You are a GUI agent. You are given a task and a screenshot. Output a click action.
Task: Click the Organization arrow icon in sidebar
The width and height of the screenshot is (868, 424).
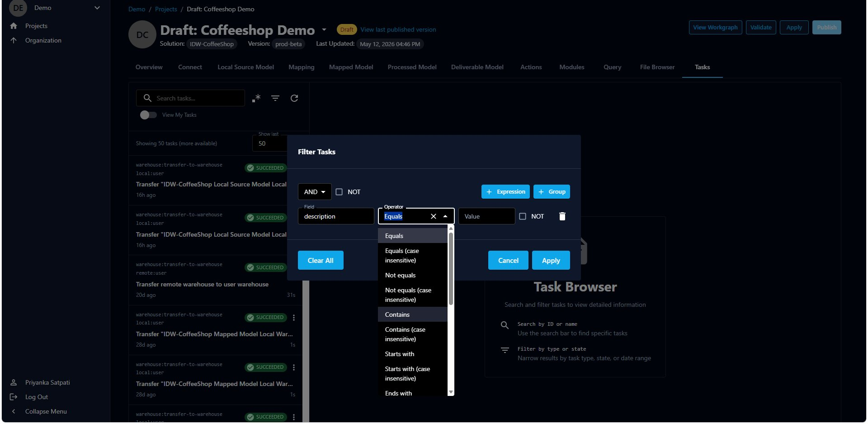[14, 40]
